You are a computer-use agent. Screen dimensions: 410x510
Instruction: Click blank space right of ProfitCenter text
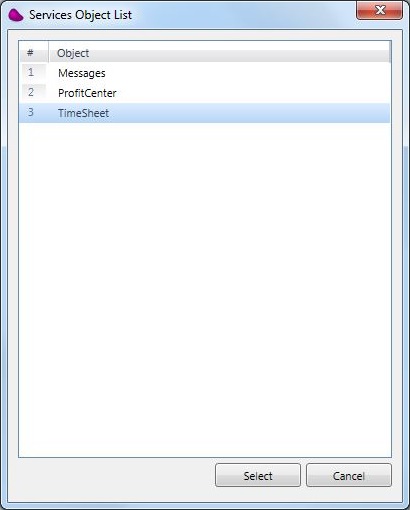[253, 93]
